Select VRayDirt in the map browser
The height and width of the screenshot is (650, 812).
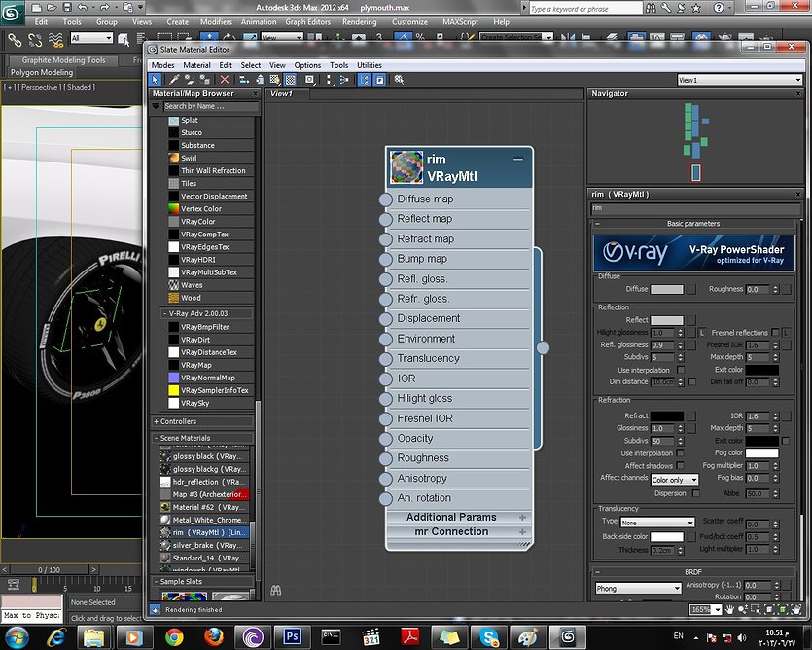pyautogui.click(x=197, y=340)
